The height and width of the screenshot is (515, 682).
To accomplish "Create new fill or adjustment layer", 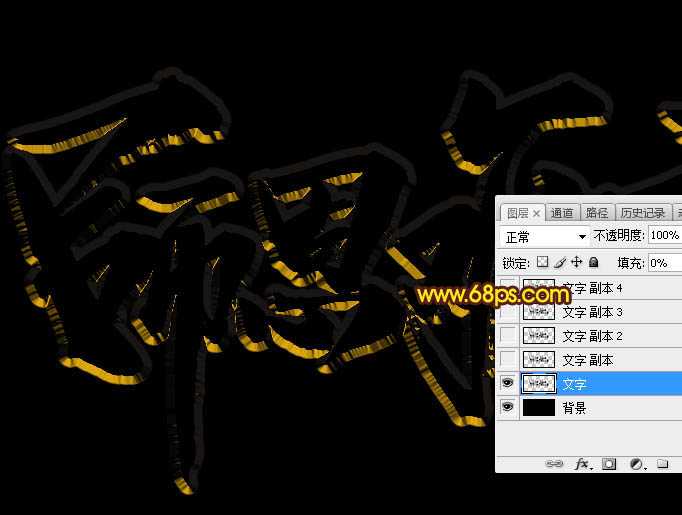I will click(x=638, y=464).
